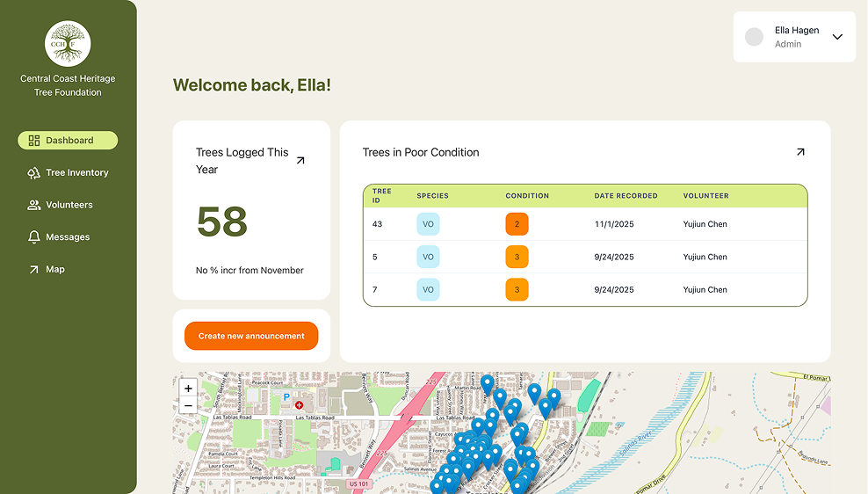Open Trees in Poor Condition arrow link

click(x=799, y=152)
